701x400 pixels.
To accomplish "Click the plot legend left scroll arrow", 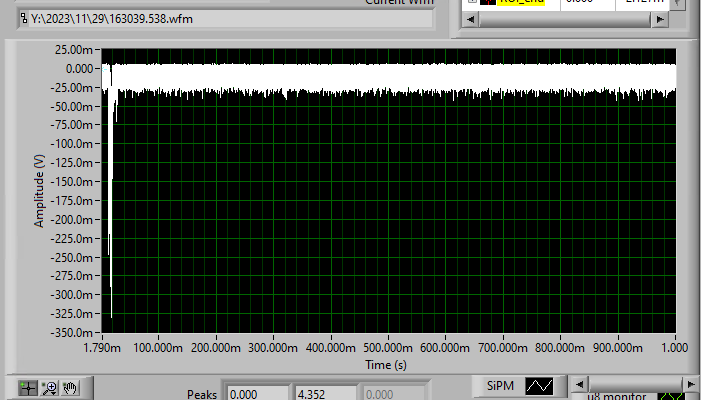I will point(580,384).
